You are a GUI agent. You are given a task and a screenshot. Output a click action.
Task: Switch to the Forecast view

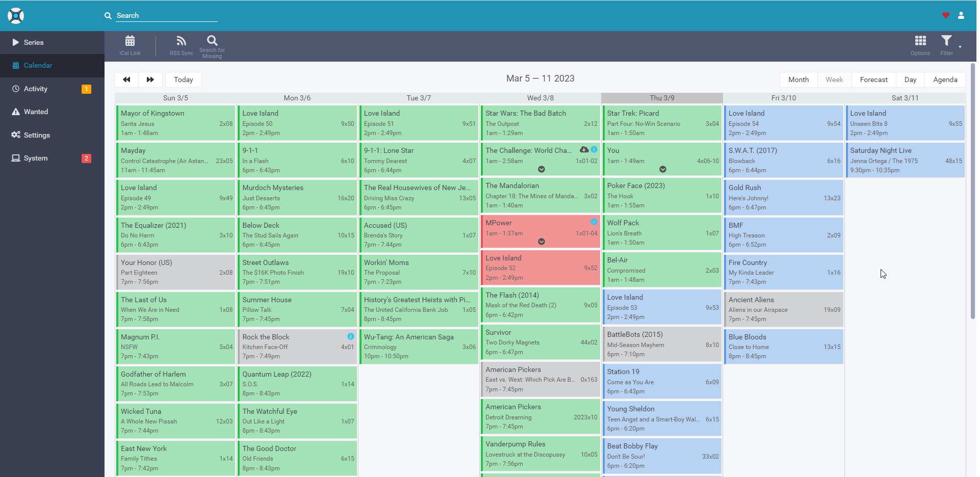point(873,79)
